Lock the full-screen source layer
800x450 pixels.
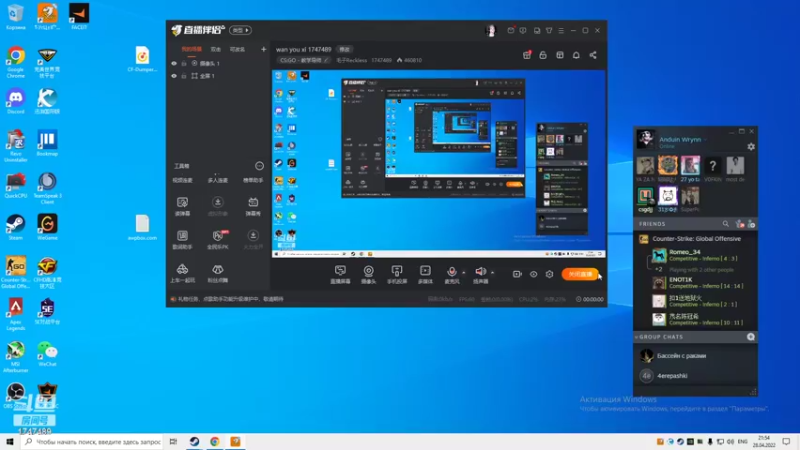click(184, 76)
